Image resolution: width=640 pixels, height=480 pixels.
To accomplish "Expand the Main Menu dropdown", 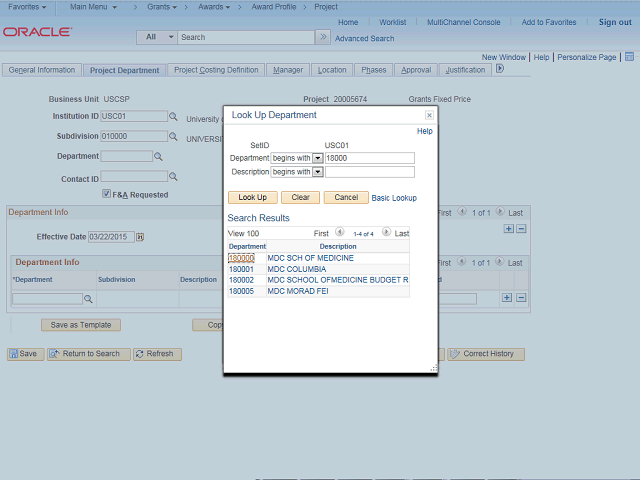I will pos(93,7).
